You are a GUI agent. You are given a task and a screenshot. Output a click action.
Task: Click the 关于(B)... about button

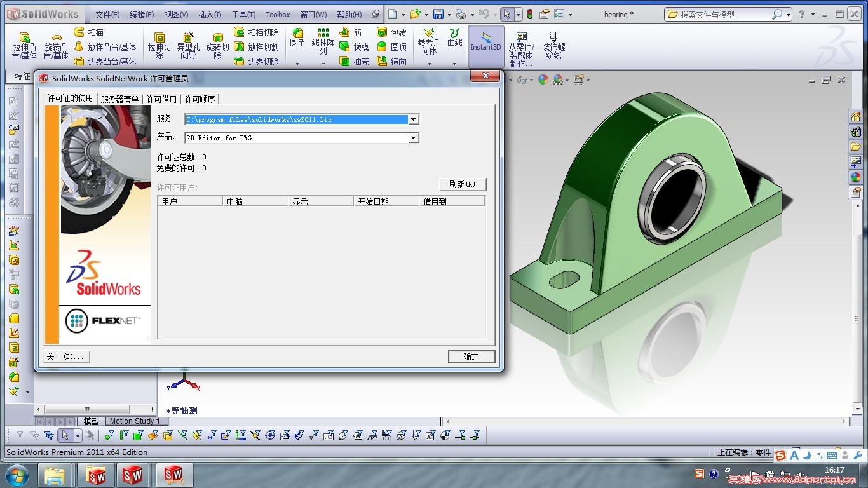click(66, 356)
